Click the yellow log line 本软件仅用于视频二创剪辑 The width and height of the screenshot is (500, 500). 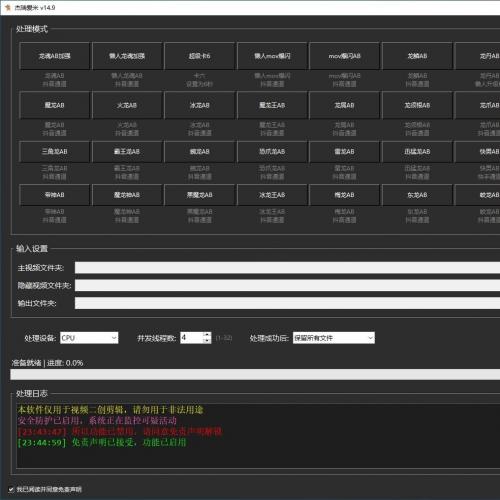click(x=110, y=410)
